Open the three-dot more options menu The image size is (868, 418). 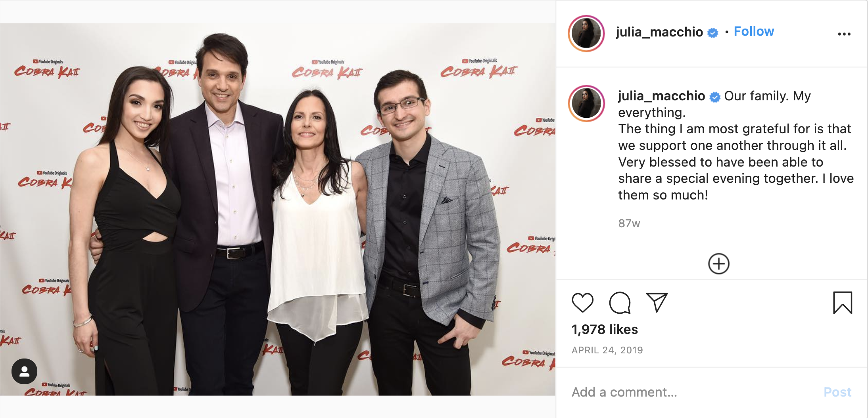[844, 34]
